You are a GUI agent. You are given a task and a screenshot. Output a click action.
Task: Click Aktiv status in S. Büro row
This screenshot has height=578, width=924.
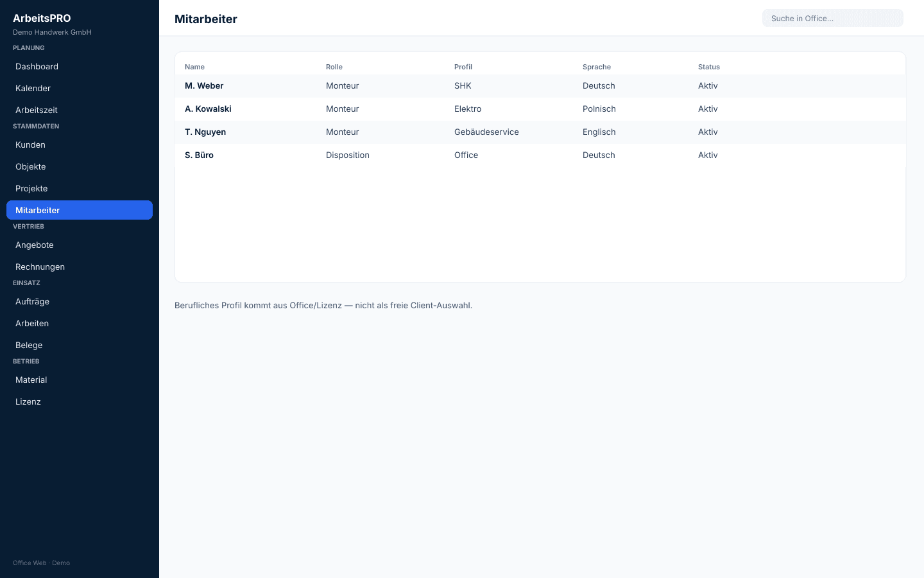tap(708, 155)
